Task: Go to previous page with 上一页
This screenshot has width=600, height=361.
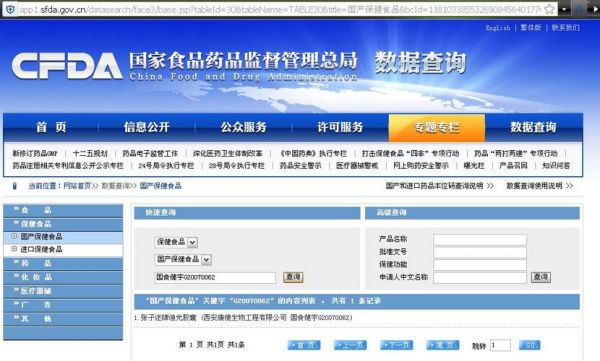Action: [x=350, y=345]
